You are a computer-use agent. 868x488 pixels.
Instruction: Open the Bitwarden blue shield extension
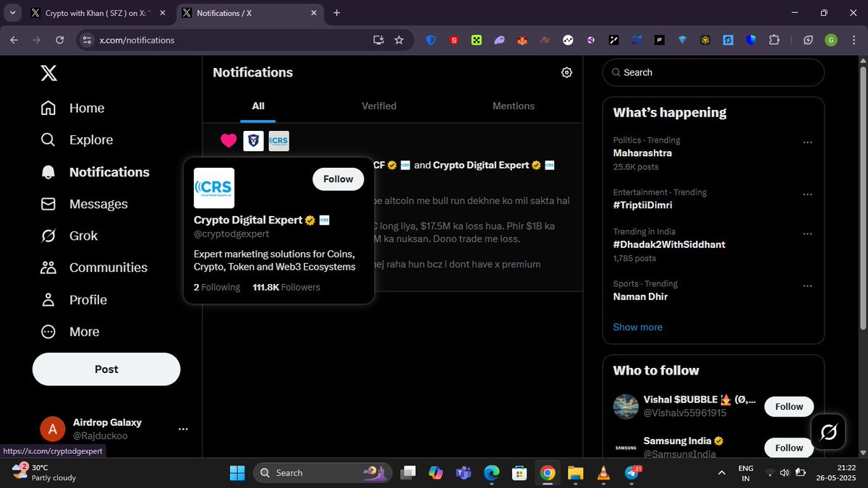[431, 40]
